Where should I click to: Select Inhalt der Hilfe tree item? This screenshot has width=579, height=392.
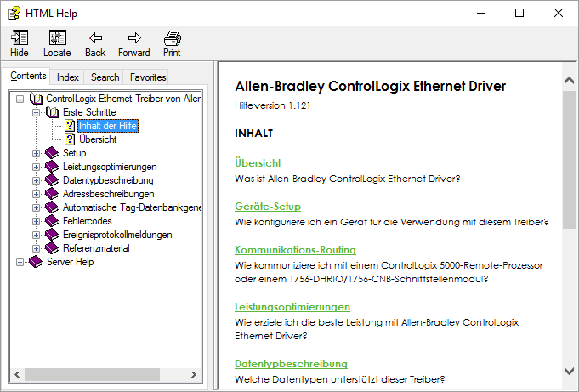[108, 126]
